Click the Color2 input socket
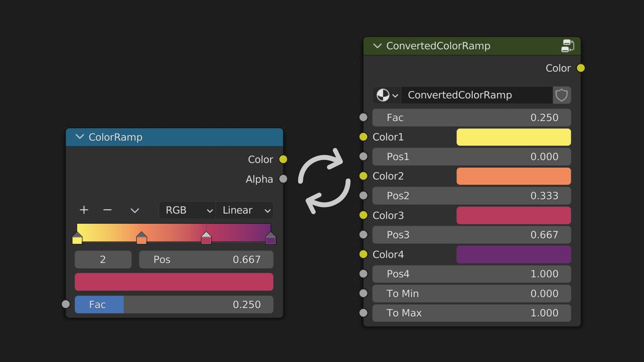The width and height of the screenshot is (644, 362). [x=364, y=176]
